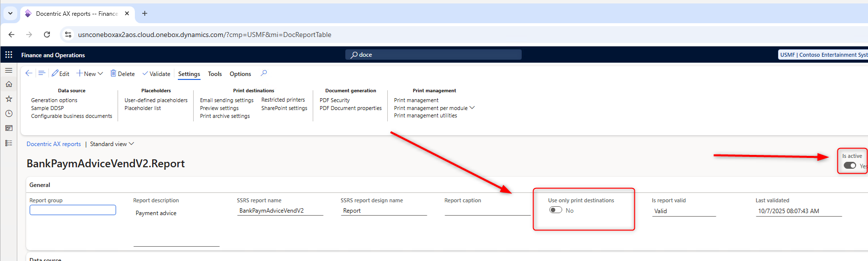Click into the Report group field
This screenshot has width=868, height=261.
pyautogui.click(x=73, y=210)
